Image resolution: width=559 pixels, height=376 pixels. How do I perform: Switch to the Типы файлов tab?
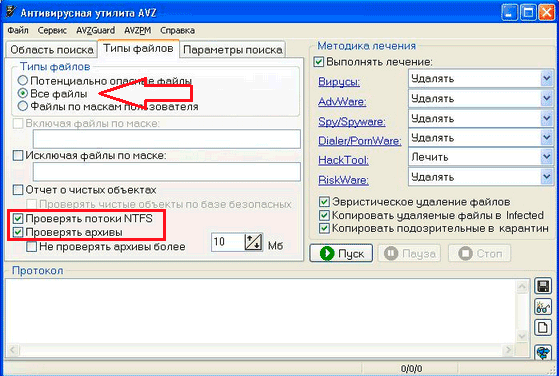click(x=138, y=48)
